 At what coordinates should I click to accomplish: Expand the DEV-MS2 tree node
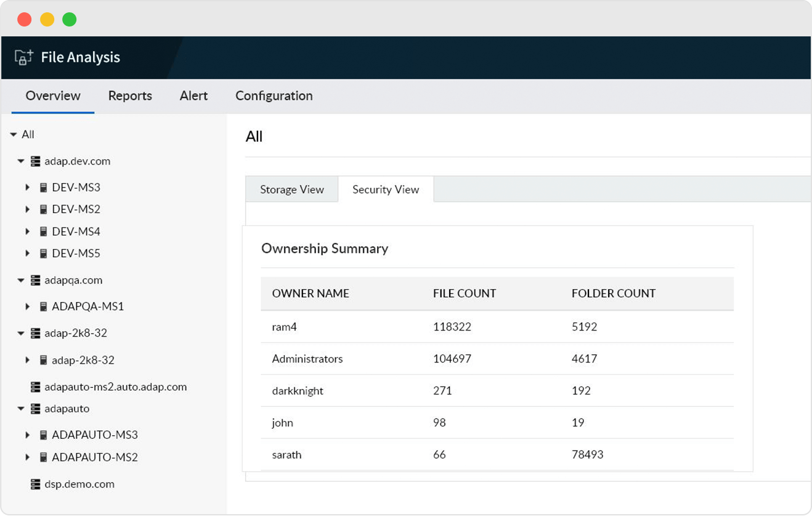28,209
